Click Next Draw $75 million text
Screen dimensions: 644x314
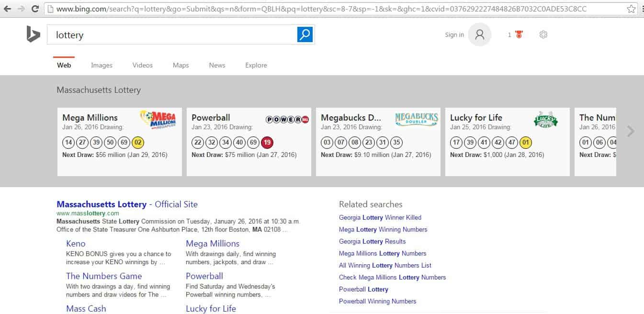pos(244,155)
